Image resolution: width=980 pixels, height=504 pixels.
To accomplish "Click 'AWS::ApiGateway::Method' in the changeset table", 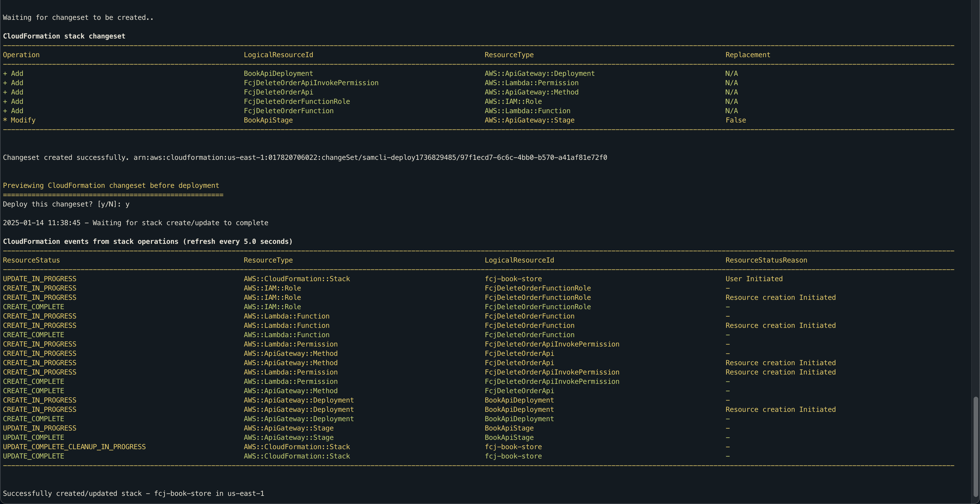I will click(x=531, y=92).
